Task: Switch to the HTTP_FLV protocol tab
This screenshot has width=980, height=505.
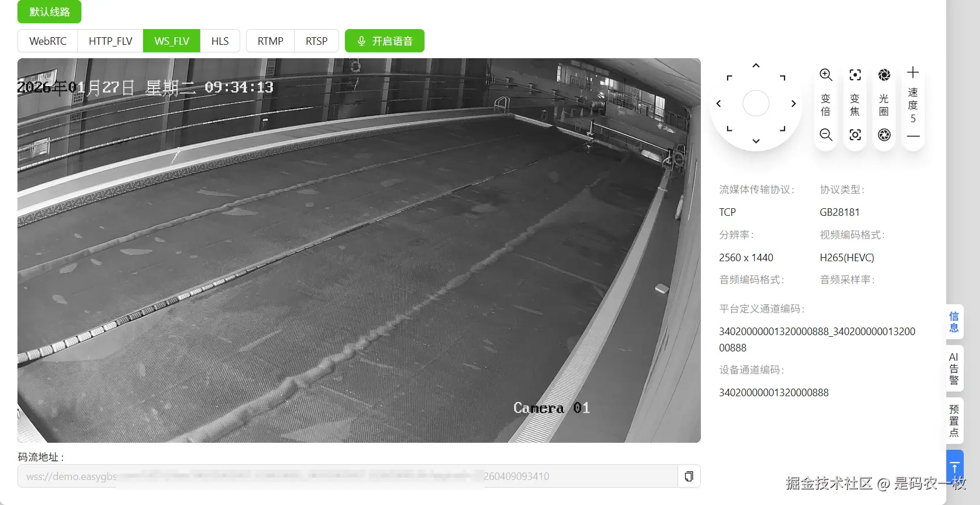Action: 111,41
